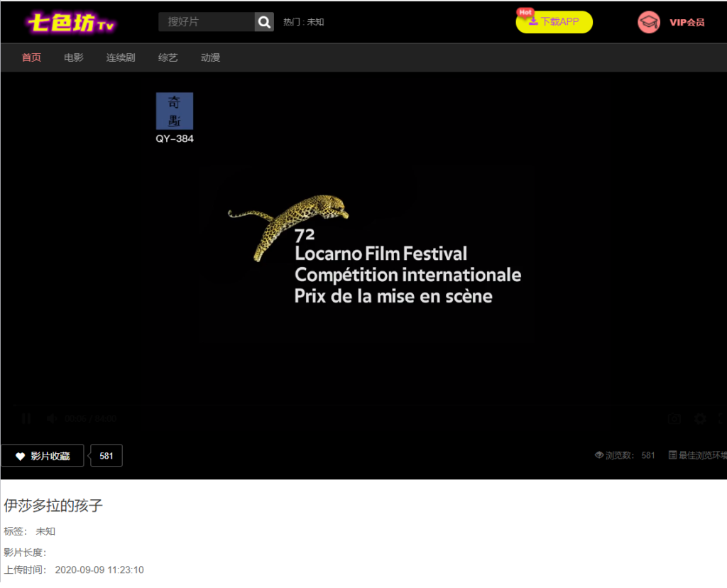Focus the 搜好片 search field
Viewport: 727px width, 588px height.
click(x=207, y=22)
